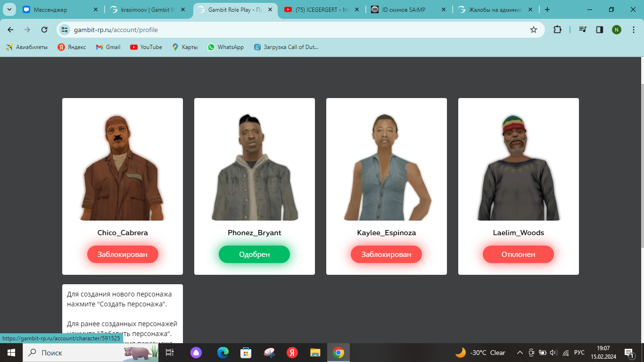Click the Одобрен button under Phonez_Bryant
Screen dimensions: 644x362
pos(254,255)
